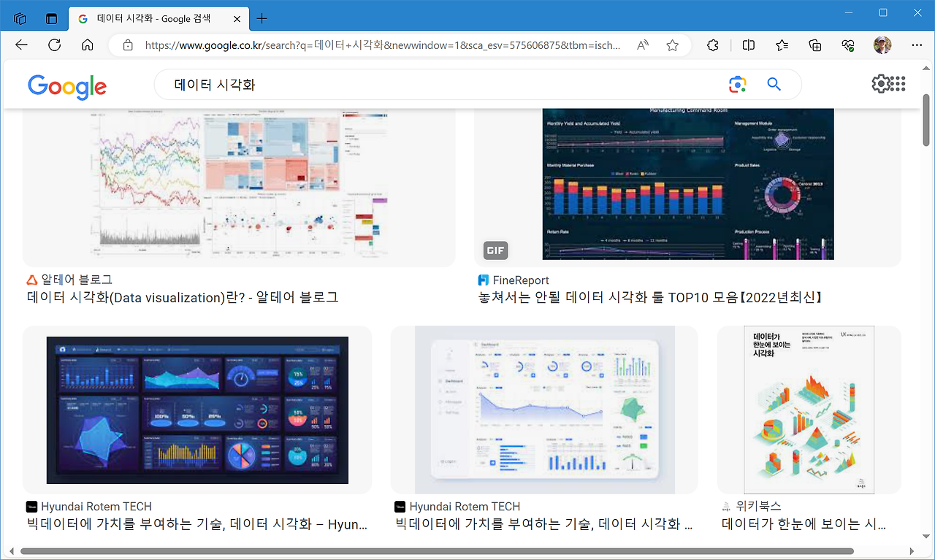
Task: Maximize the Edge window
Action: [x=883, y=12]
